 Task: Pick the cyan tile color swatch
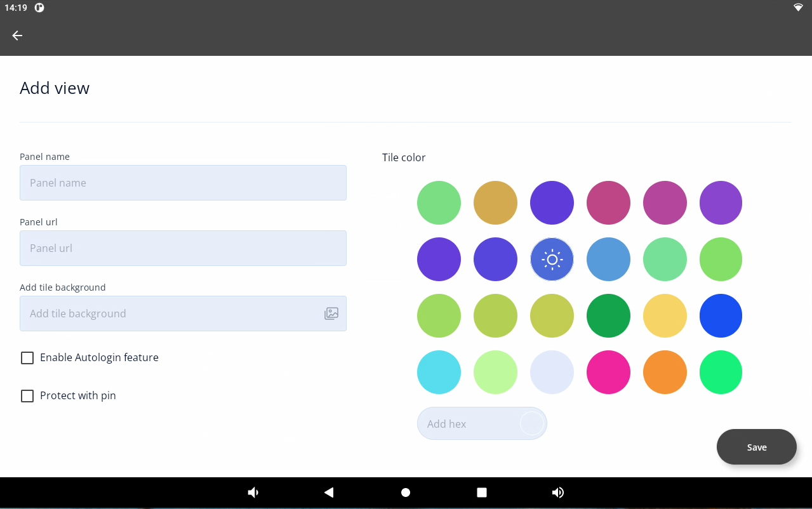pyautogui.click(x=439, y=372)
